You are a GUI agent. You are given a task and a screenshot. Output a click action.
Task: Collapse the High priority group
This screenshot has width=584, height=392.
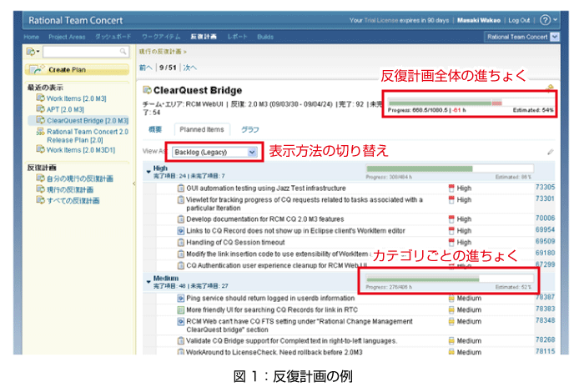point(149,172)
